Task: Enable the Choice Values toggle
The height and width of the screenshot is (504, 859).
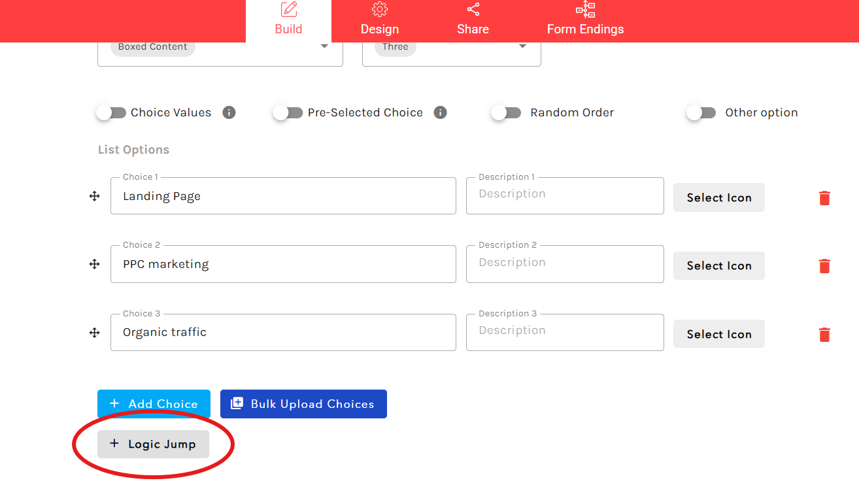Action: tap(110, 112)
